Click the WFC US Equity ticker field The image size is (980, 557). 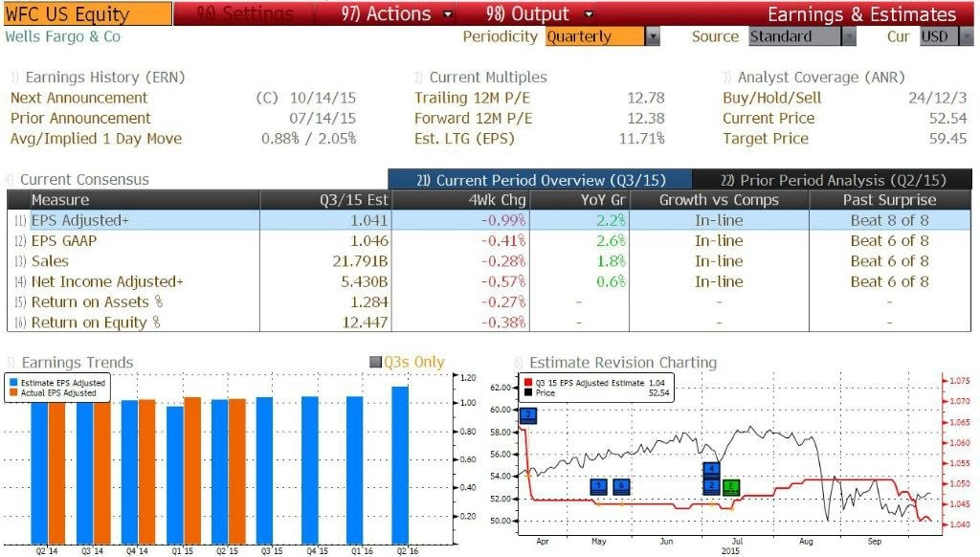tap(86, 13)
